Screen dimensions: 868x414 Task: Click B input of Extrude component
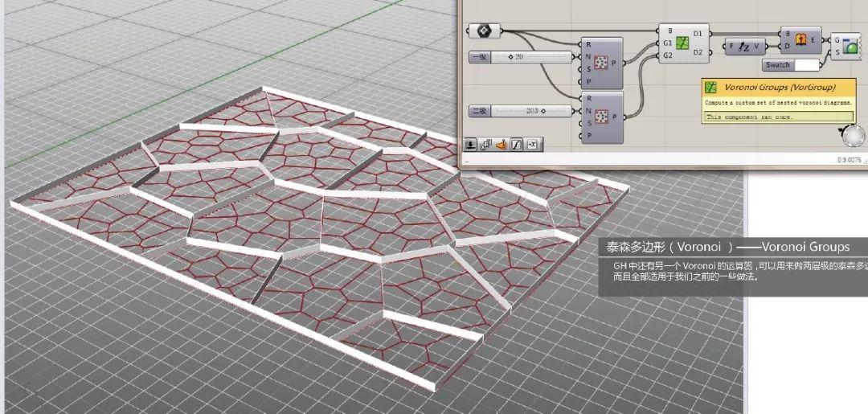788,34
